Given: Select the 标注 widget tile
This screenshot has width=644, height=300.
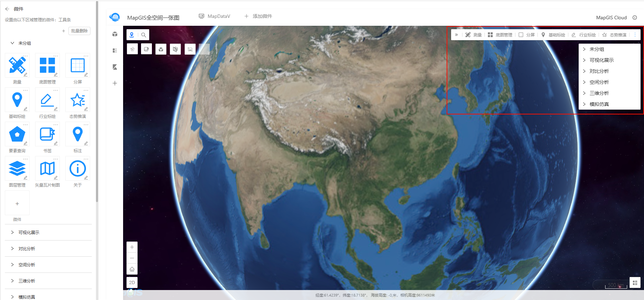Looking at the screenshot, I should (78, 134).
